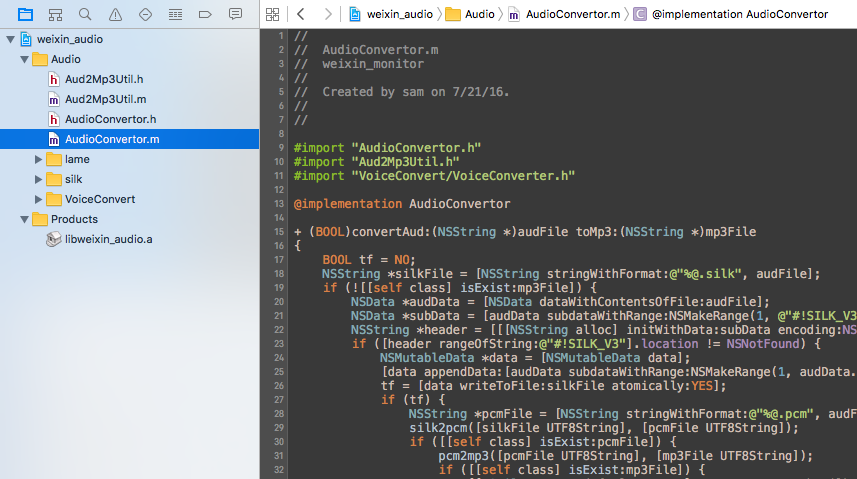Click the lame folder icon
This screenshot has height=479, width=857.
pyautogui.click(x=54, y=159)
